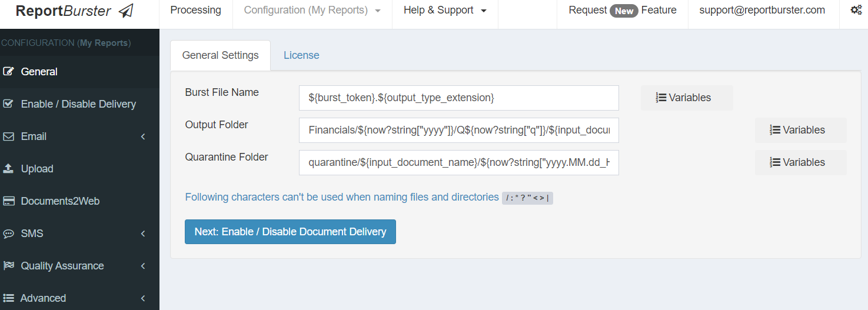Image resolution: width=868 pixels, height=310 pixels.
Task: Click the Request New Feature link
Action: [623, 11]
